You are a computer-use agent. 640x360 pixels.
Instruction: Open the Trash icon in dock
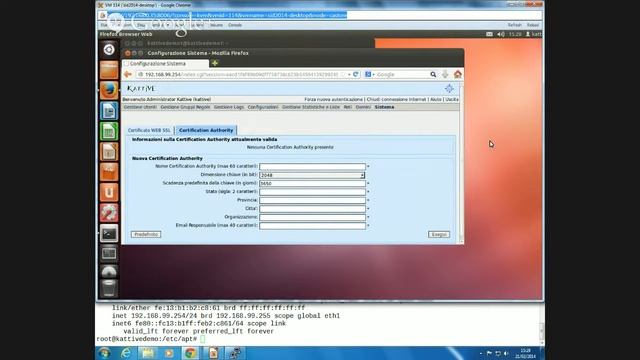point(109,288)
